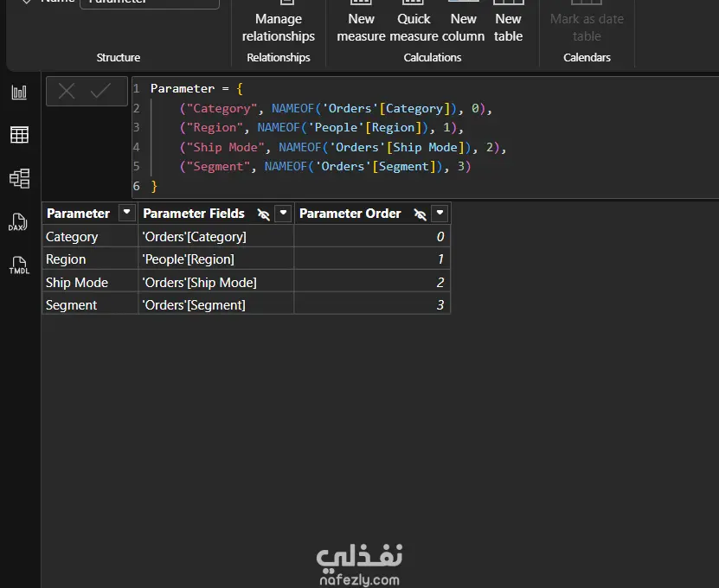Viewport: 719px width, 588px height.
Task: Click order value 3 in Segment row
Action: 372,304
